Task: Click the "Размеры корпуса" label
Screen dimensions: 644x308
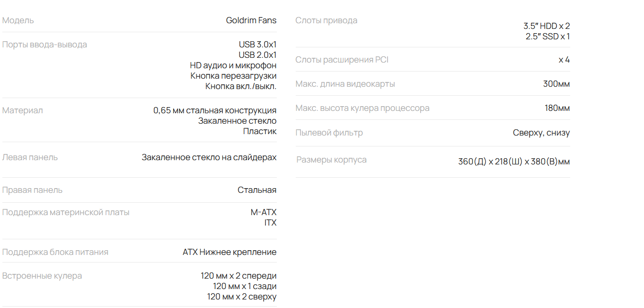Action: coord(331,160)
